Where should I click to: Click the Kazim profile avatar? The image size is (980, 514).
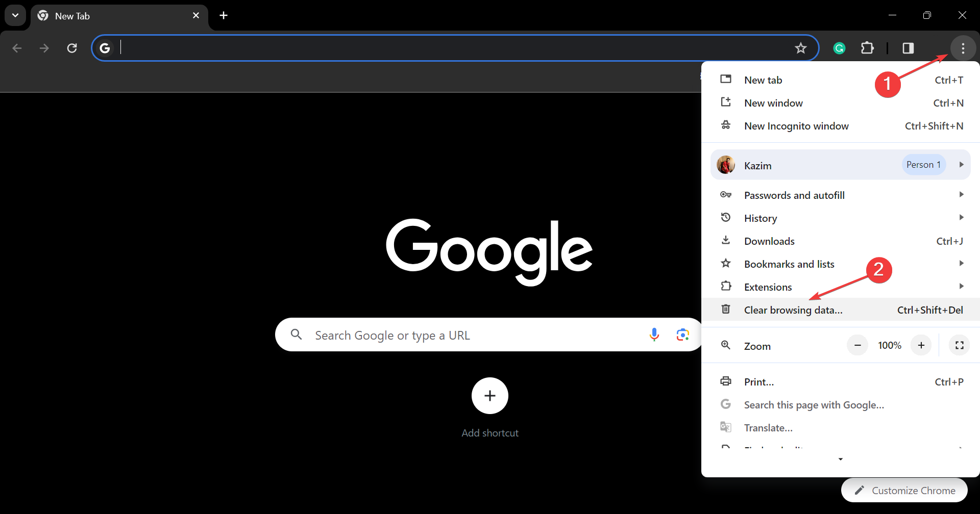click(726, 165)
